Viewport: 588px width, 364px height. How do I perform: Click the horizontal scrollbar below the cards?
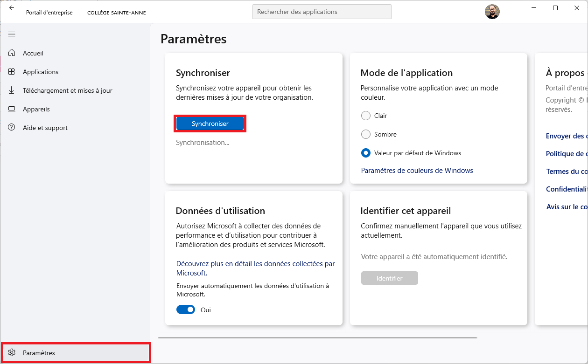point(317,337)
